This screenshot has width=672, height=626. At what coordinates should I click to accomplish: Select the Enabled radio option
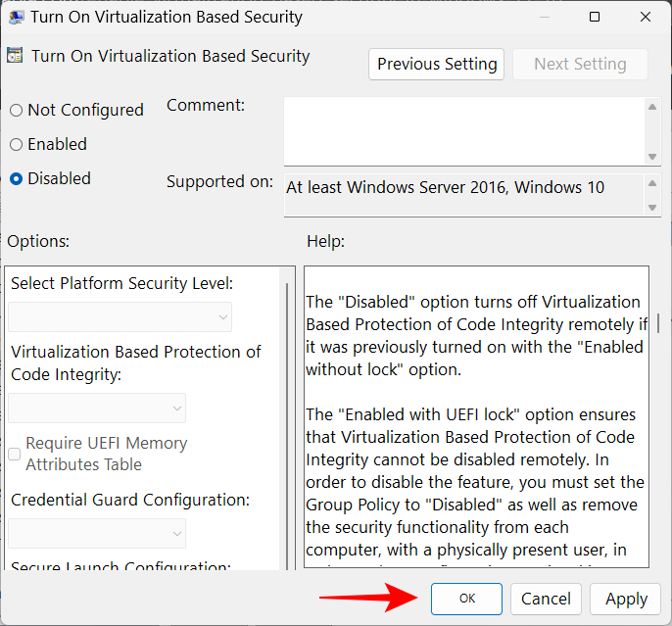[16, 145]
